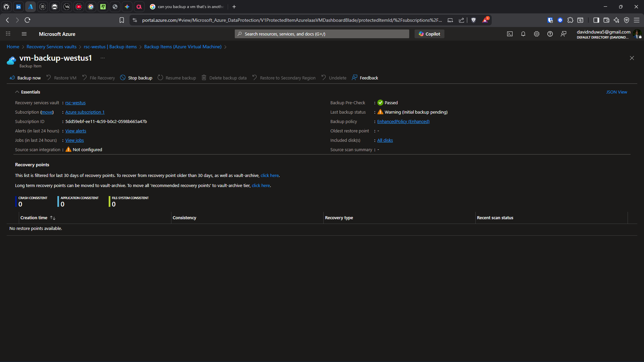Click 'click here' for older recovery points

[x=270, y=175]
